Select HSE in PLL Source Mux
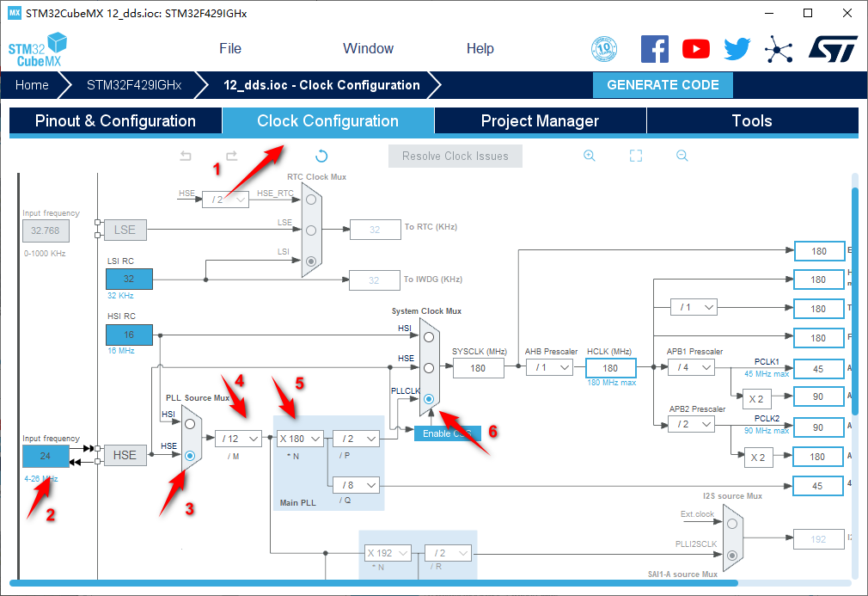The image size is (868, 596). pyautogui.click(x=190, y=455)
